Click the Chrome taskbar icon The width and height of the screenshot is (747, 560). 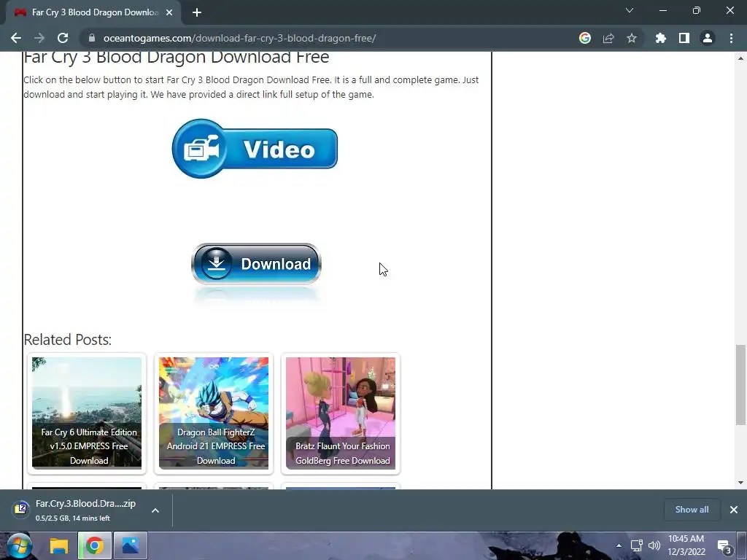point(94,545)
